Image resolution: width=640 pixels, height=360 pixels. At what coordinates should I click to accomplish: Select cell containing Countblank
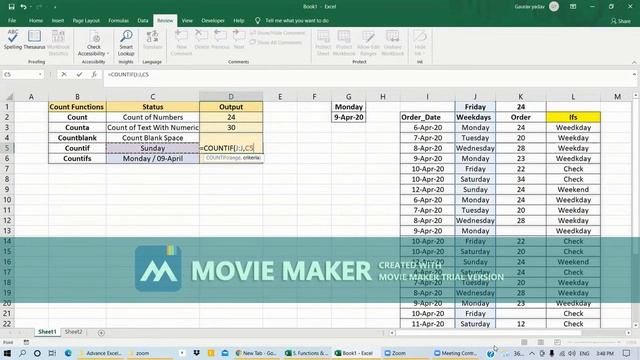(77, 138)
